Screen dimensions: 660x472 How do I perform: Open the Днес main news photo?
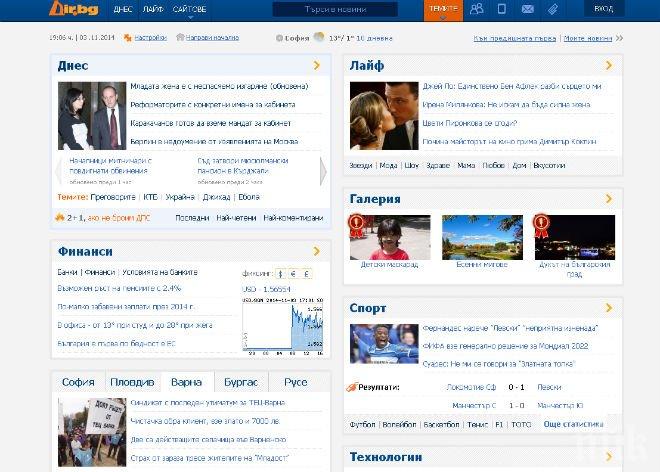tap(92, 116)
